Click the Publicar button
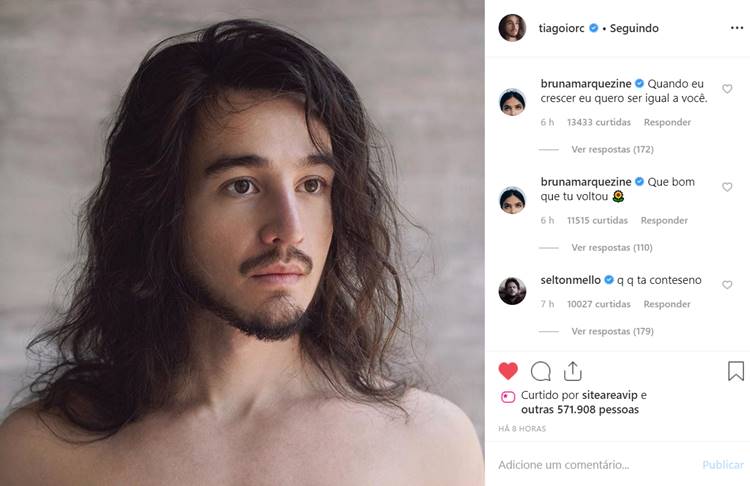This screenshot has width=750, height=486. pos(723,464)
